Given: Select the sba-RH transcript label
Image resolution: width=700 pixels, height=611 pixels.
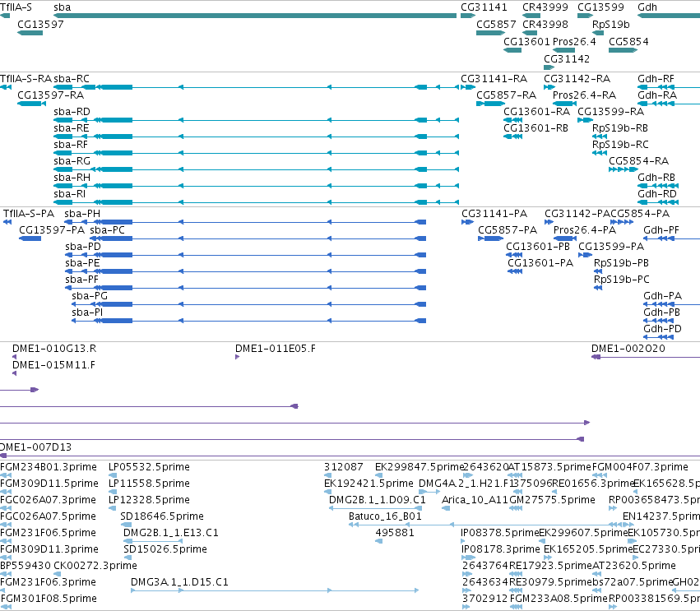Looking at the screenshot, I should [72, 178].
